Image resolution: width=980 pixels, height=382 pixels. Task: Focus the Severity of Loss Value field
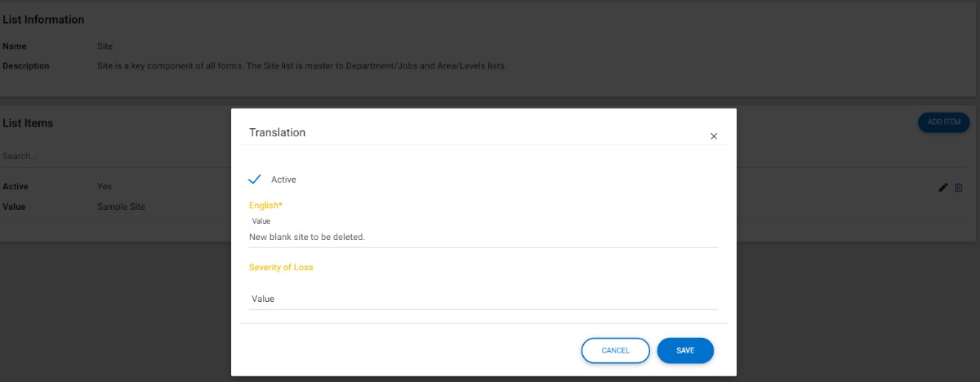[483, 299]
